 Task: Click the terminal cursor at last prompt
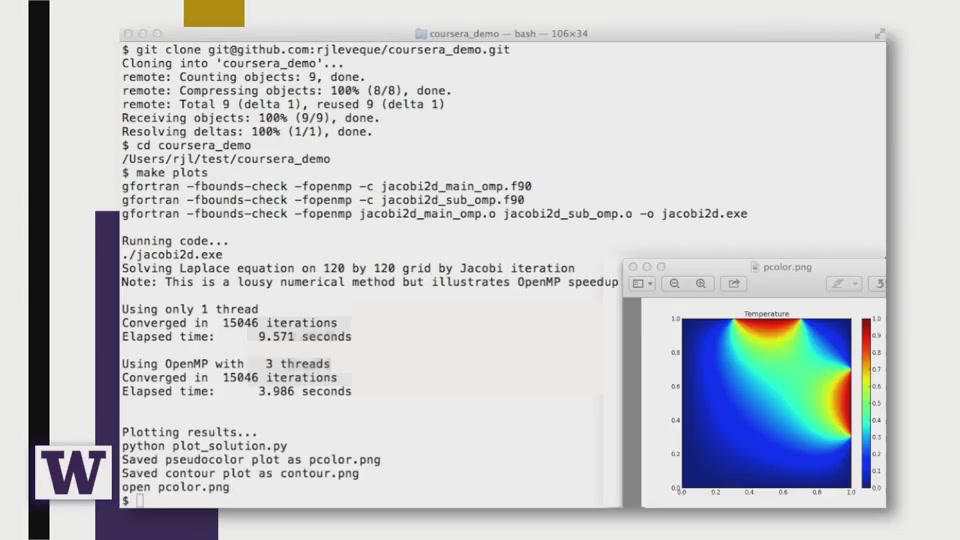click(x=140, y=501)
